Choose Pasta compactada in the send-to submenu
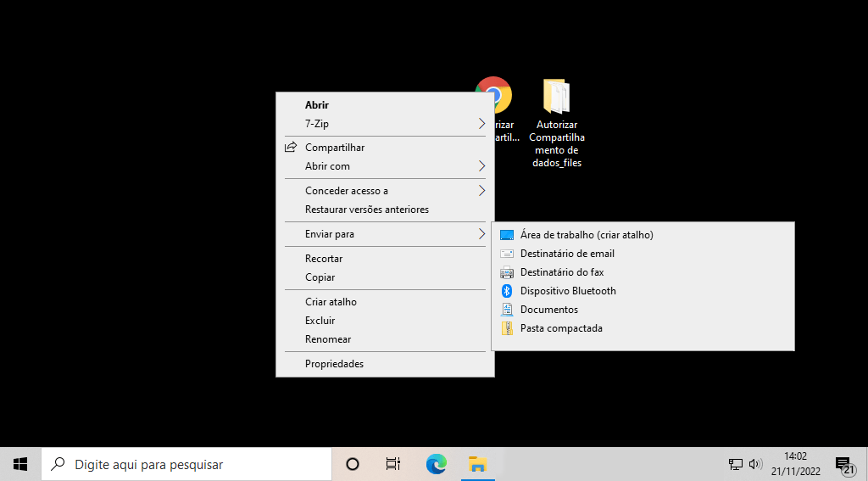Image resolution: width=868 pixels, height=481 pixels. point(561,328)
